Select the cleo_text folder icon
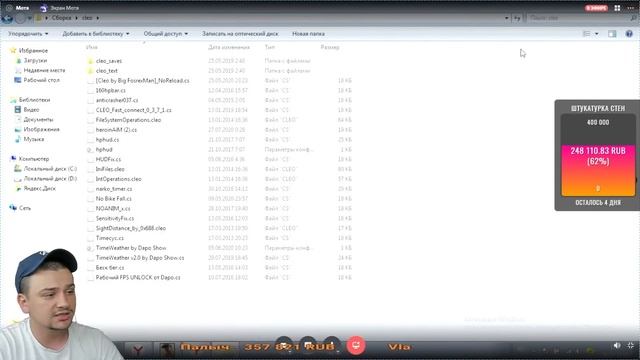This screenshot has width=640, height=360. coord(91,71)
